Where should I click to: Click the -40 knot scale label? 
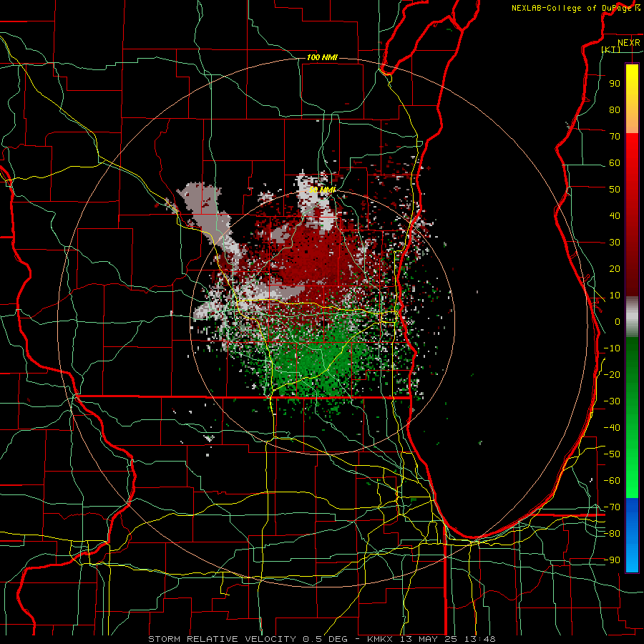612,428
